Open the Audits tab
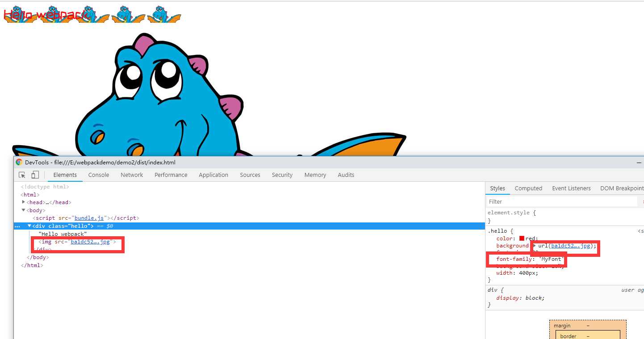The height and width of the screenshot is (339, 644). point(346,175)
